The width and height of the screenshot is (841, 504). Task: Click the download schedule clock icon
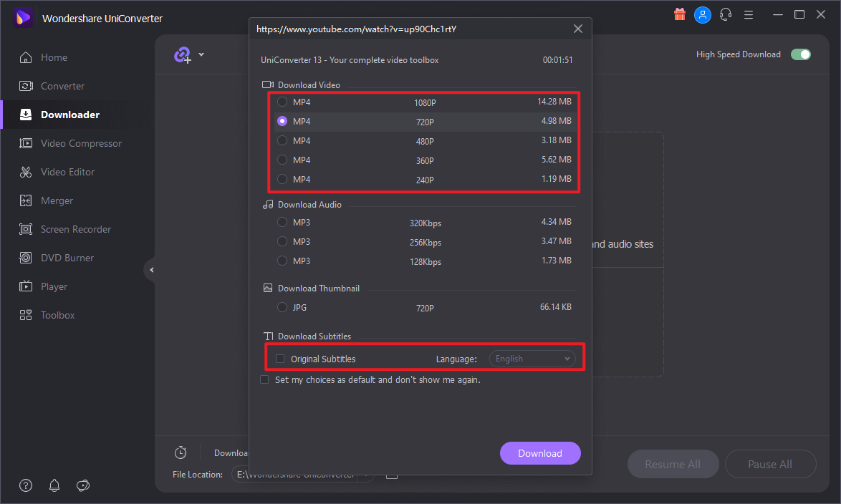click(181, 452)
